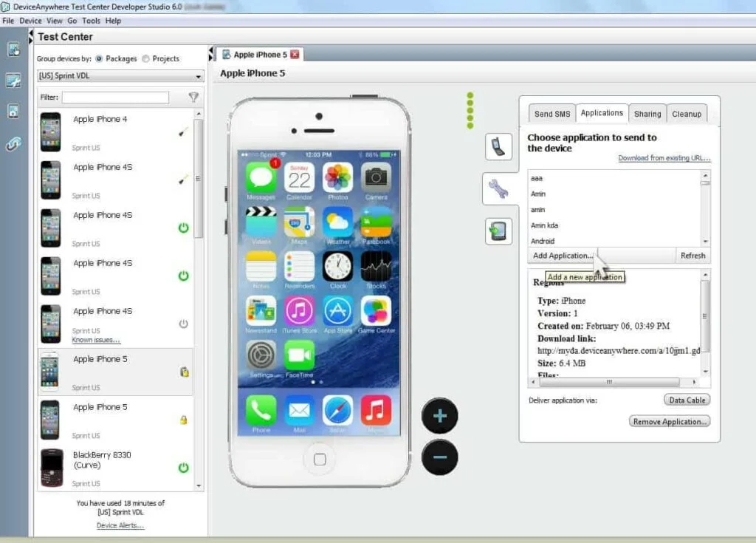This screenshot has width=756, height=543.
Task: Select the Applications tab
Action: 602,113
